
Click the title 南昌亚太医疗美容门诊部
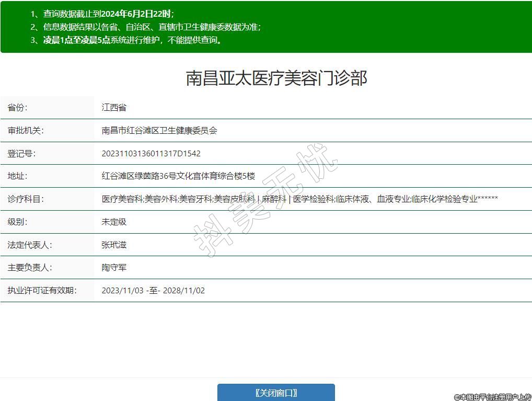pos(276,78)
